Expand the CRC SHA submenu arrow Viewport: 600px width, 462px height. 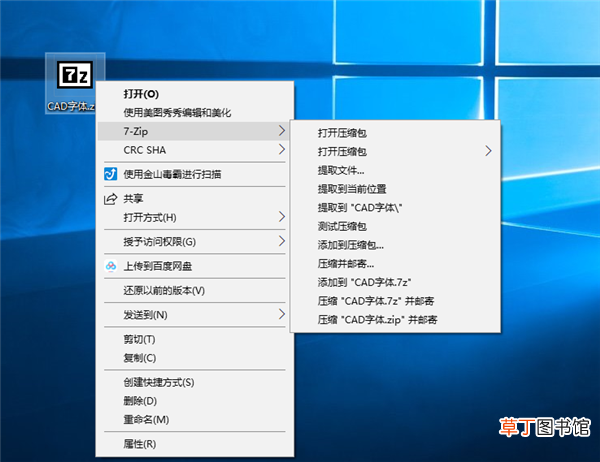click(x=282, y=149)
